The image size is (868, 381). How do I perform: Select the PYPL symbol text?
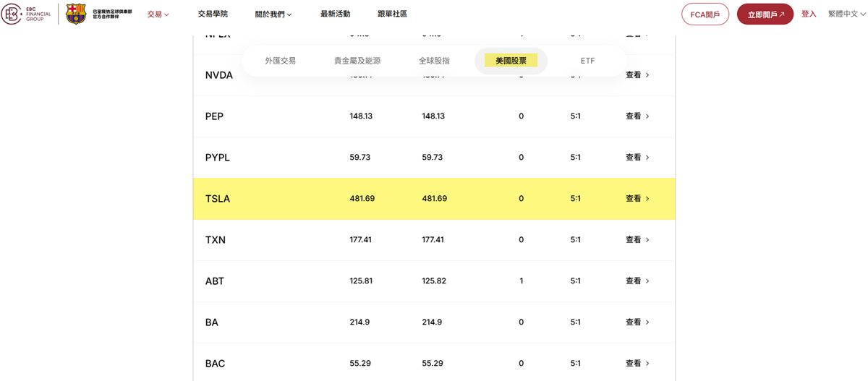point(217,158)
